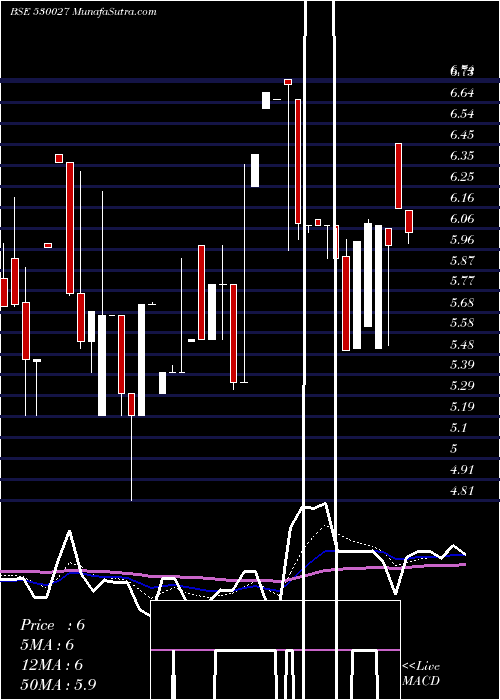Click the 5MA : 6 readout
The width and height of the screenshot is (500, 700).
pos(47,645)
